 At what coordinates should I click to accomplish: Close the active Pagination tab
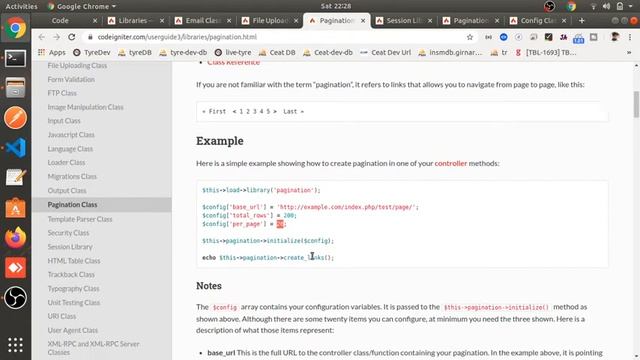click(x=363, y=20)
